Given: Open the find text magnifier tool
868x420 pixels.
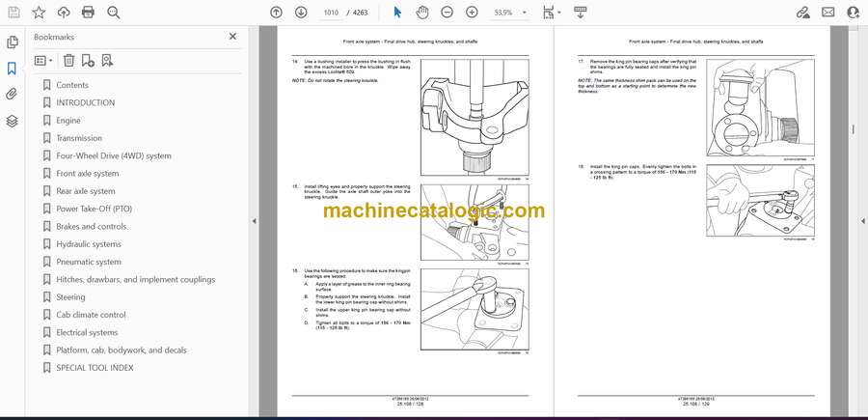Looking at the screenshot, I should 114,13.
